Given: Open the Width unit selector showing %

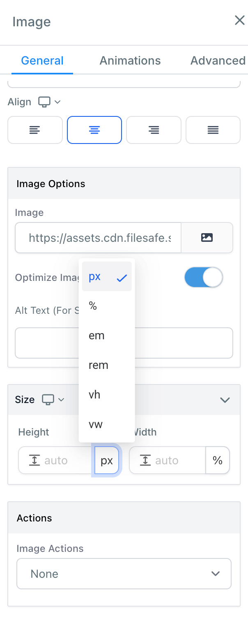Looking at the screenshot, I should click(218, 461).
